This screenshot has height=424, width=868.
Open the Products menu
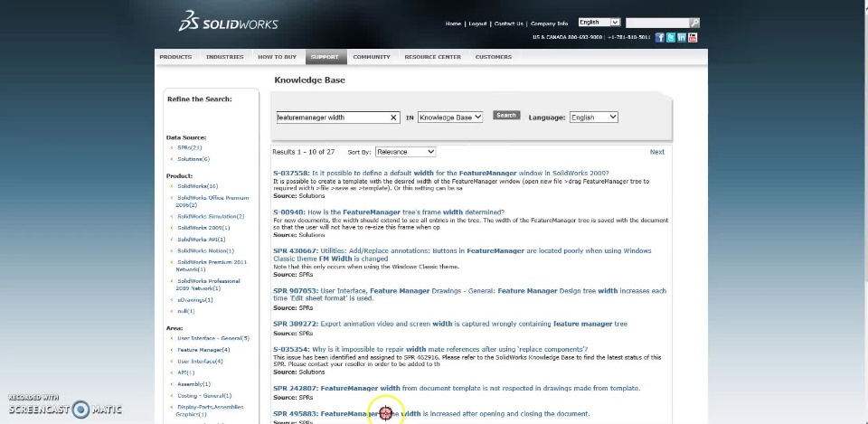tap(175, 57)
